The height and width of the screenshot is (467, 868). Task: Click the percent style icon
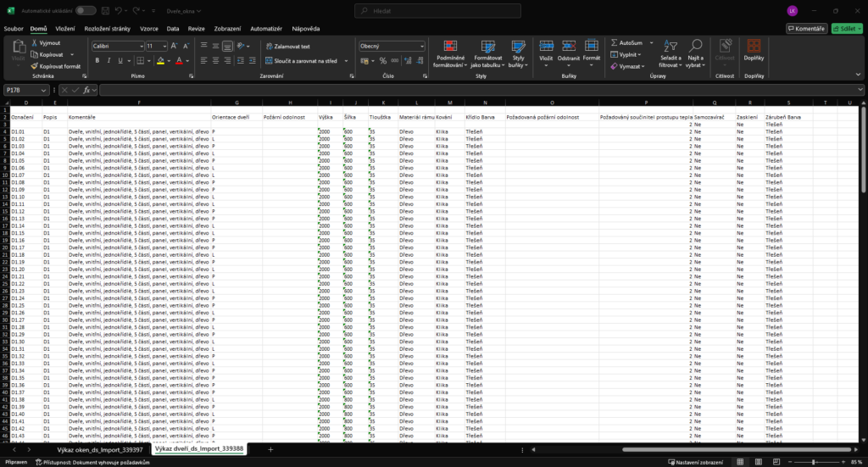click(383, 60)
